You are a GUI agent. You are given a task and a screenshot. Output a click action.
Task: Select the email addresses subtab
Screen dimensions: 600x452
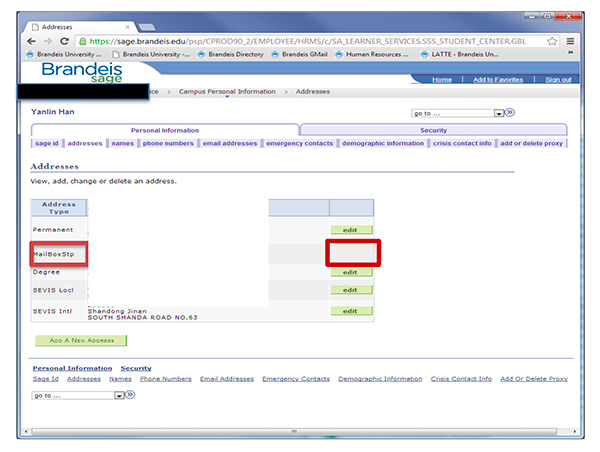230,143
